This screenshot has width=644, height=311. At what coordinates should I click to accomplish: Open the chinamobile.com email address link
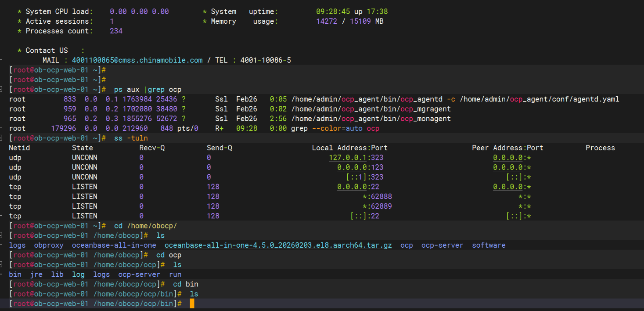pos(137,60)
